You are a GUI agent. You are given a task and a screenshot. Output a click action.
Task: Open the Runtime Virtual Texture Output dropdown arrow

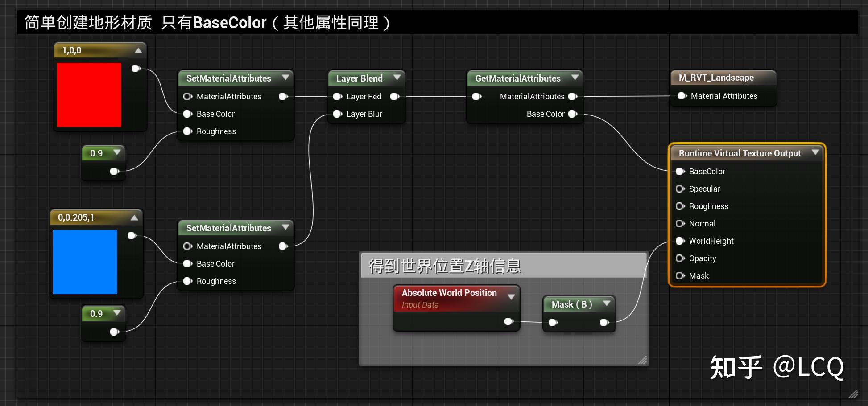click(x=816, y=152)
